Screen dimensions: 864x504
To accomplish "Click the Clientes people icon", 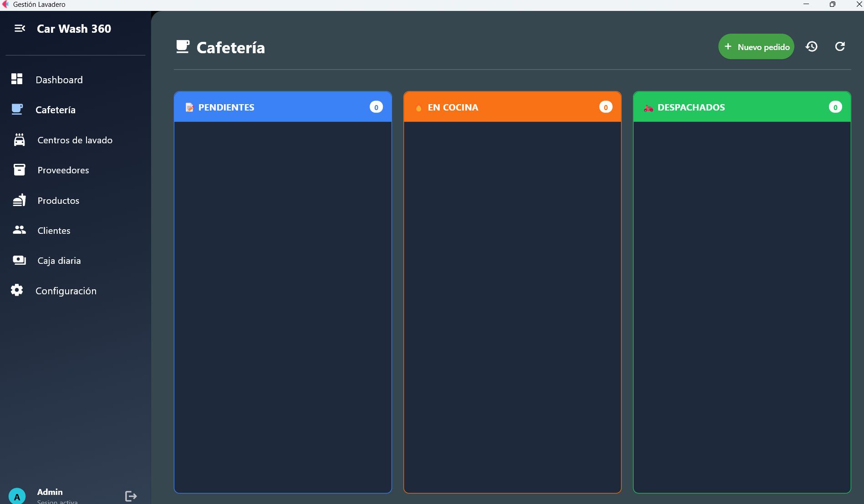I will [x=19, y=230].
